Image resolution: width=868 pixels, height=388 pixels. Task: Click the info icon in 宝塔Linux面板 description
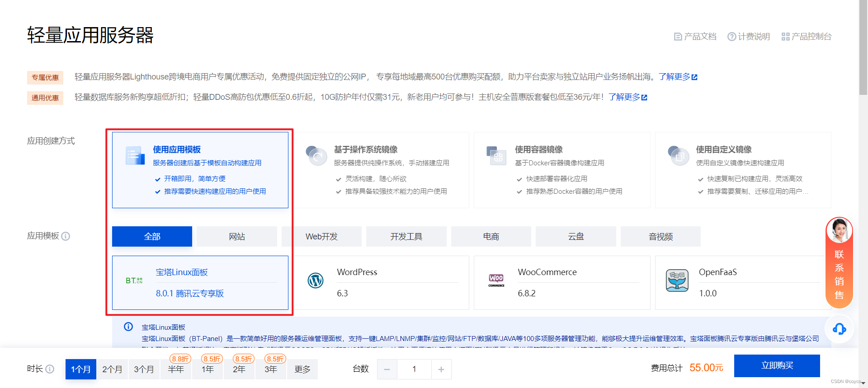pyautogui.click(x=128, y=327)
